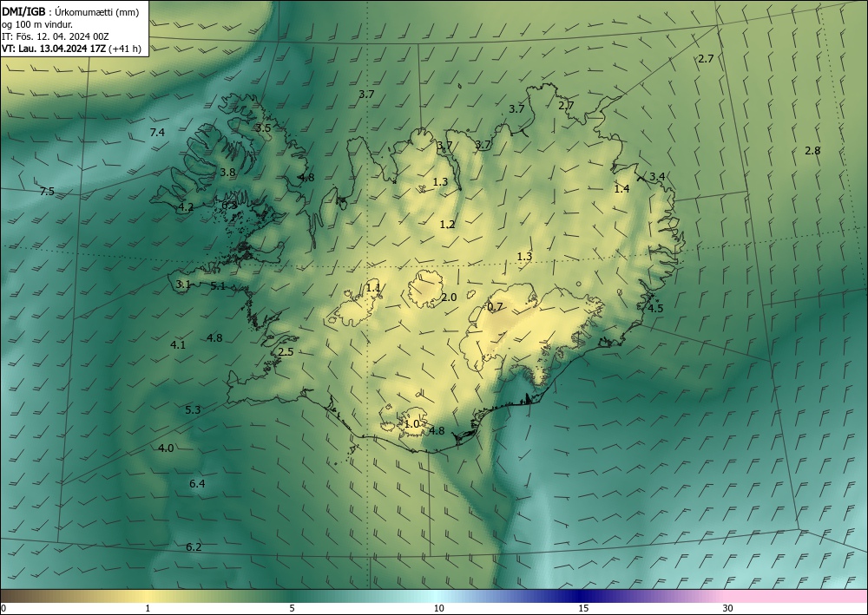Screen dimensions: 868x615
Task: Select the initial time 'IT: Fös. 12. 04. 2024 00Z'
Action: pos(55,36)
